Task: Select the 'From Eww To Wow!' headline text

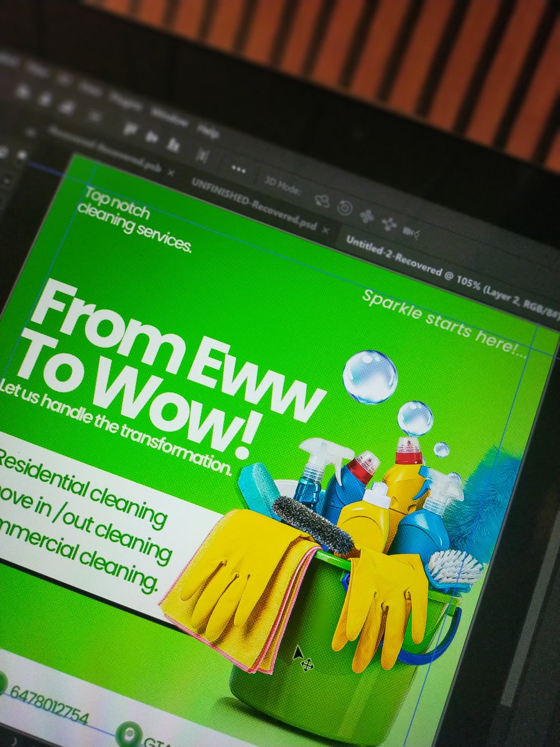Action: coord(171,367)
